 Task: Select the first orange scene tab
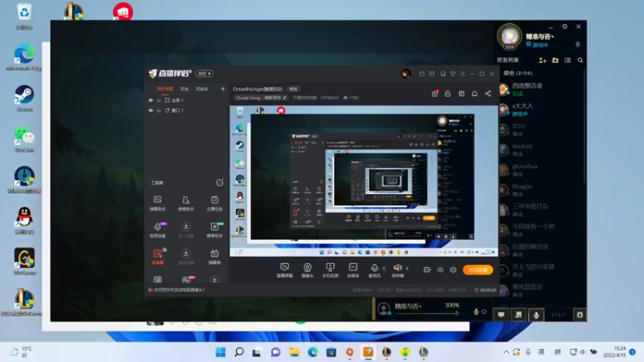165,89
